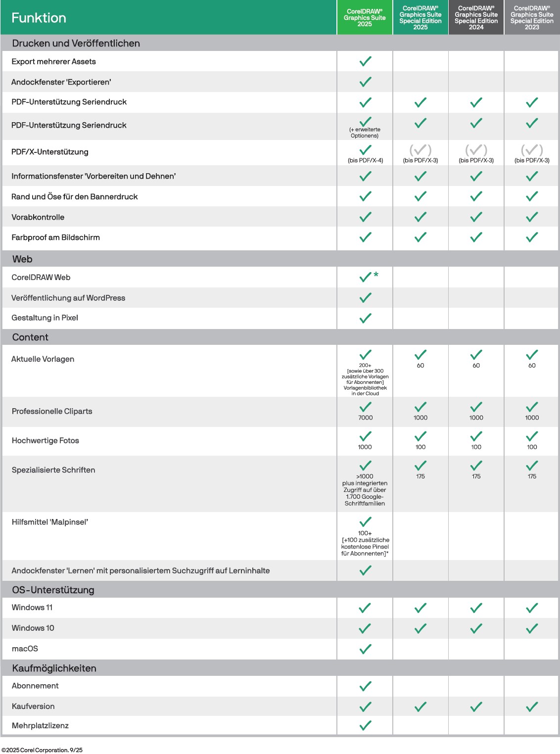The image size is (560, 754).
Task: Select the Special Edition 2023 column header
Action: 532,18
